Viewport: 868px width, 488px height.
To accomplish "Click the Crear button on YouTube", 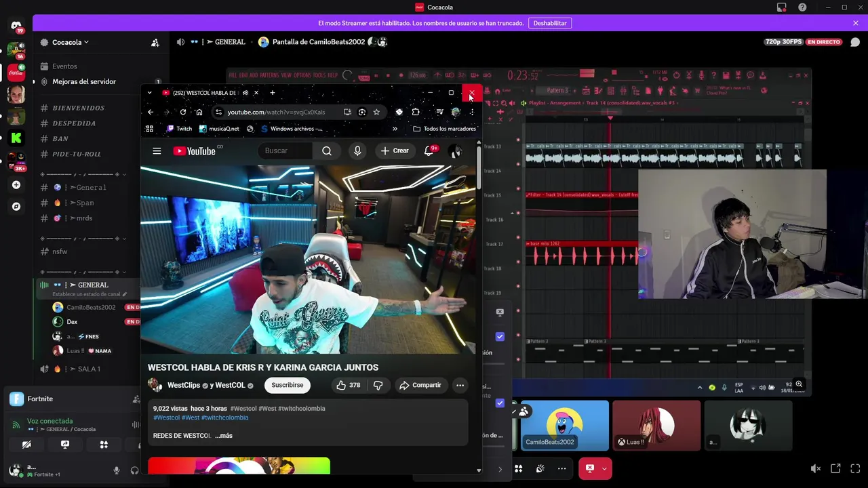I will pyautogui.click(x=395, y=151).
